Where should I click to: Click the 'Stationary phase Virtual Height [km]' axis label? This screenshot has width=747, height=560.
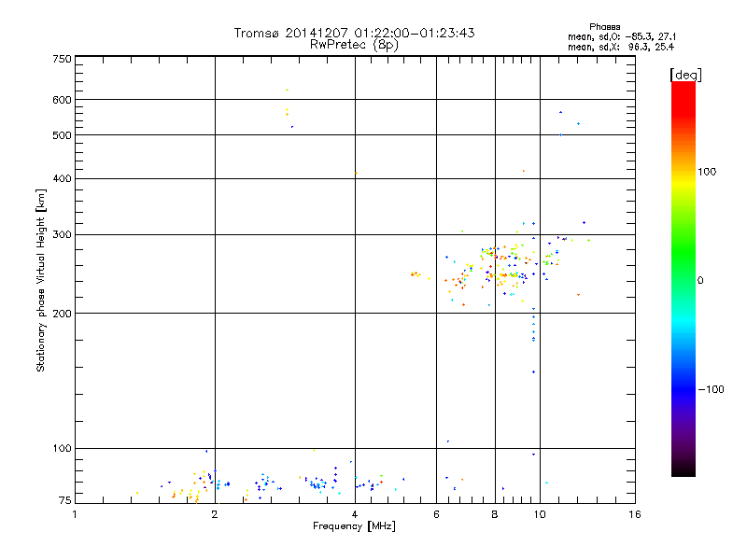(x=41, y=280)
